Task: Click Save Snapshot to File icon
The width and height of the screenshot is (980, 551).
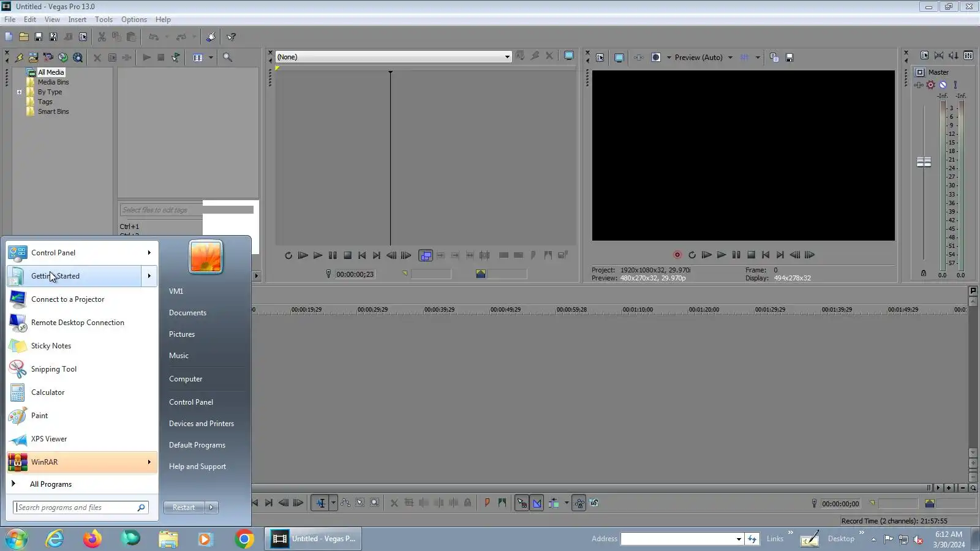Action: tap(790, 58)
